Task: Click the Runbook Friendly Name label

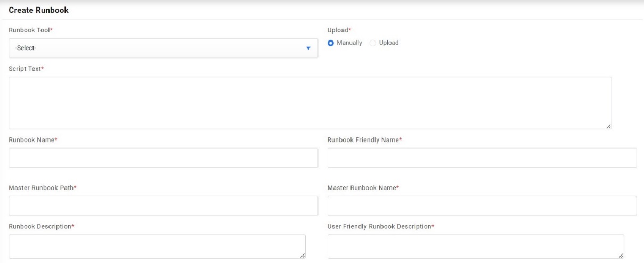Action: click(364, 139)
